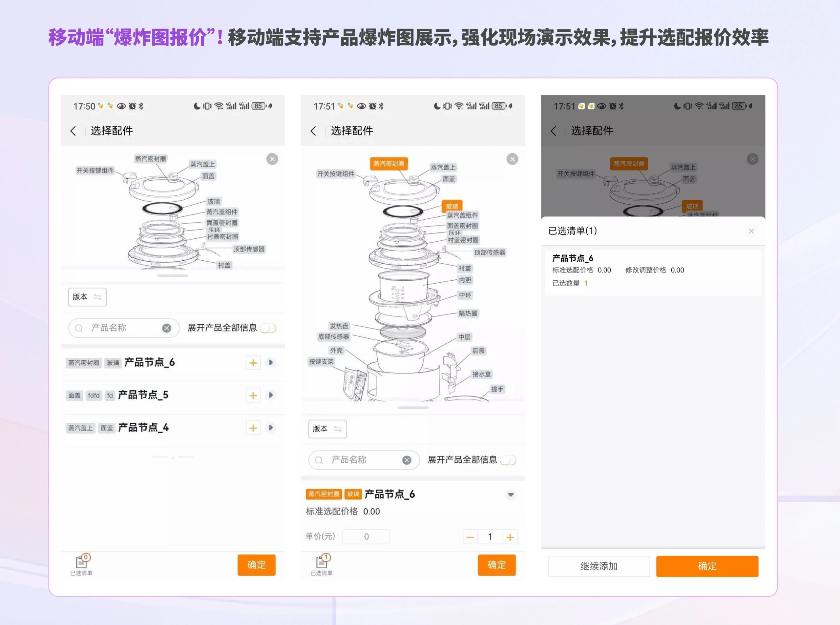
Task: Collapse 产品节点_6 details in middle screen
Action: tap(511, 494)
